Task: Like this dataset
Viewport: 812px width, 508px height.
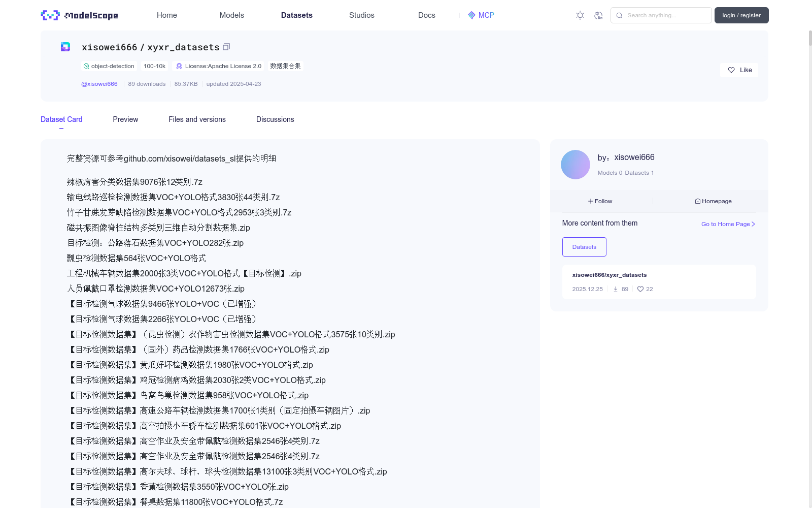Action: pos(739,70)
